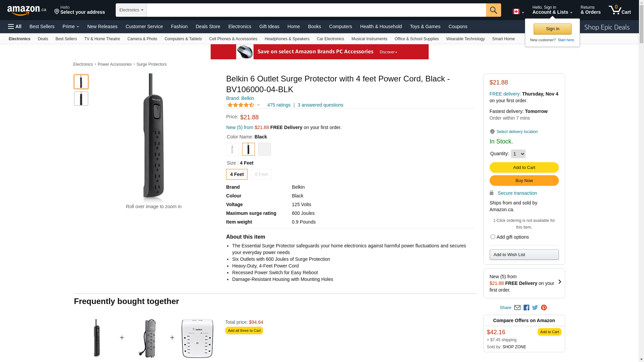
Task: Check the Add gift options box
Action: pos(493,237)
